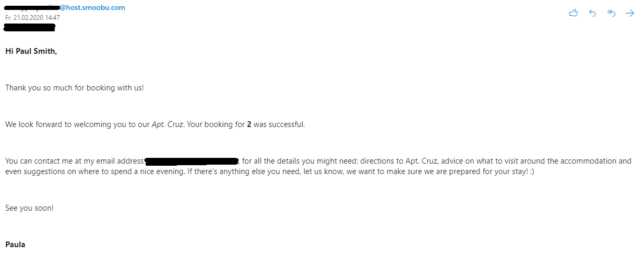This screenshot has width=644, height=253.
Task: Click the closing line "See you soon!"
Action: tap(29, 208)
